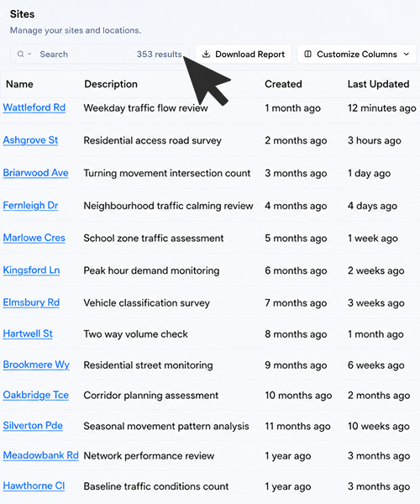This screenshot has width=420, height=504.
Task: Click 'Vehicle classification survey' description
Action: 146,302
